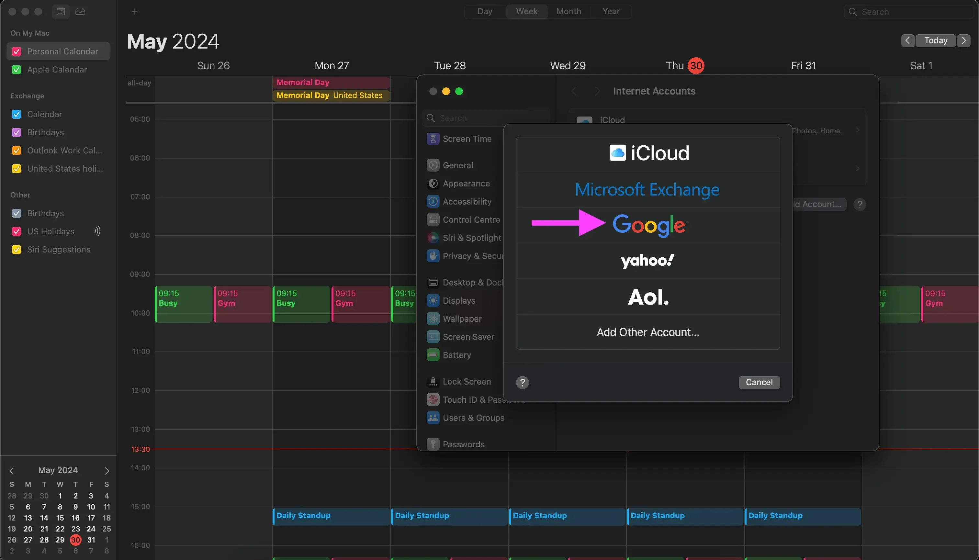This screenshot has width=979, height=560.
Task: Open Control Centre settings
Action: click(471, 219)
